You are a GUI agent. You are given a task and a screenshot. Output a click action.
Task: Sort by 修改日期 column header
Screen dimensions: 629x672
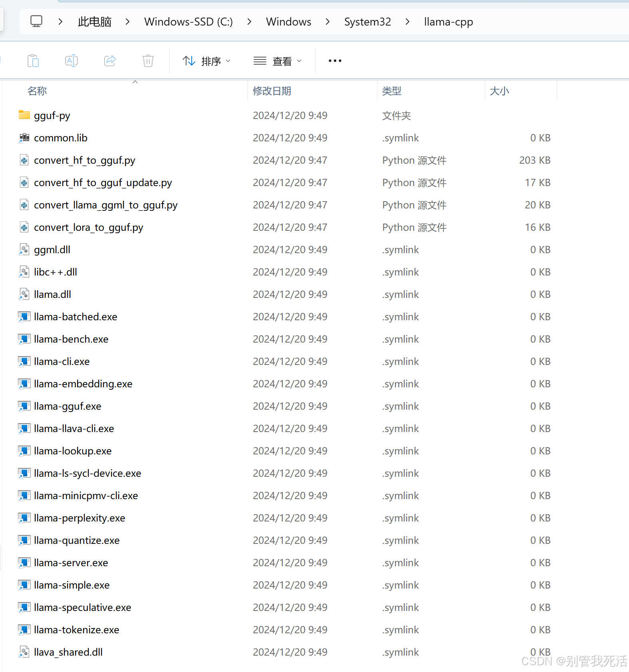tap(272, 91)
